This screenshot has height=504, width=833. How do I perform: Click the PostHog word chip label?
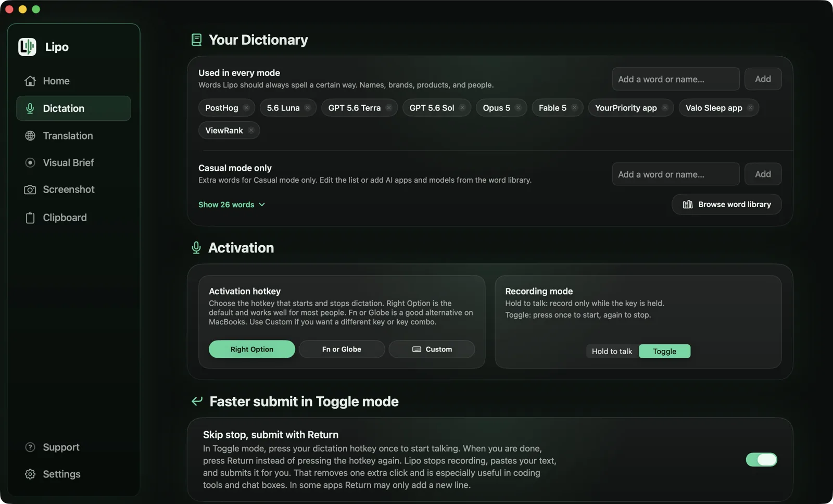pos(222,108)
